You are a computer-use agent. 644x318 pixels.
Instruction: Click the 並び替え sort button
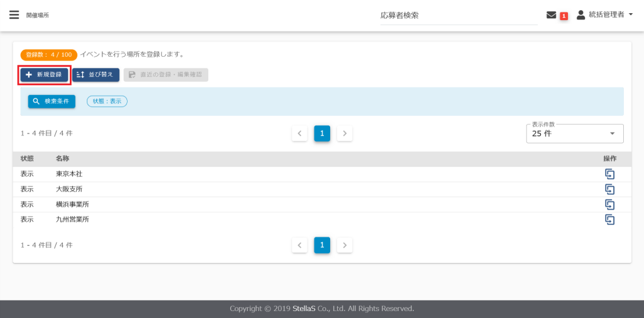[96, 75]
